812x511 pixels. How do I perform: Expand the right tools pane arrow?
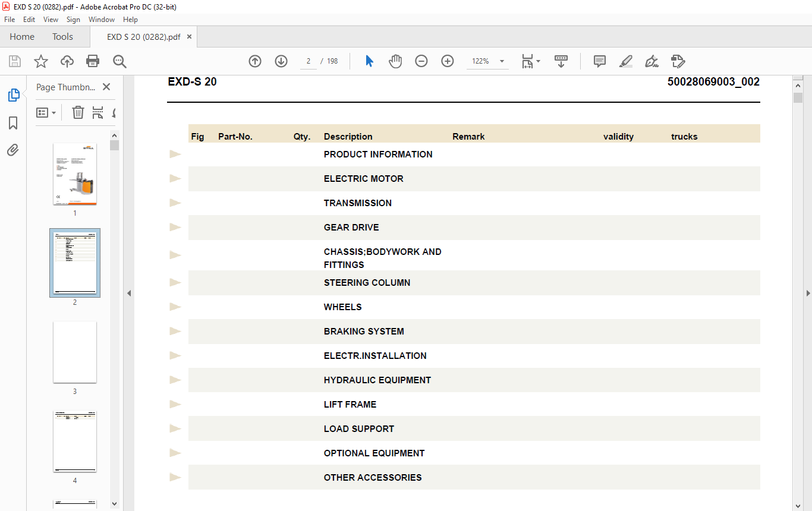click(808, 293)
